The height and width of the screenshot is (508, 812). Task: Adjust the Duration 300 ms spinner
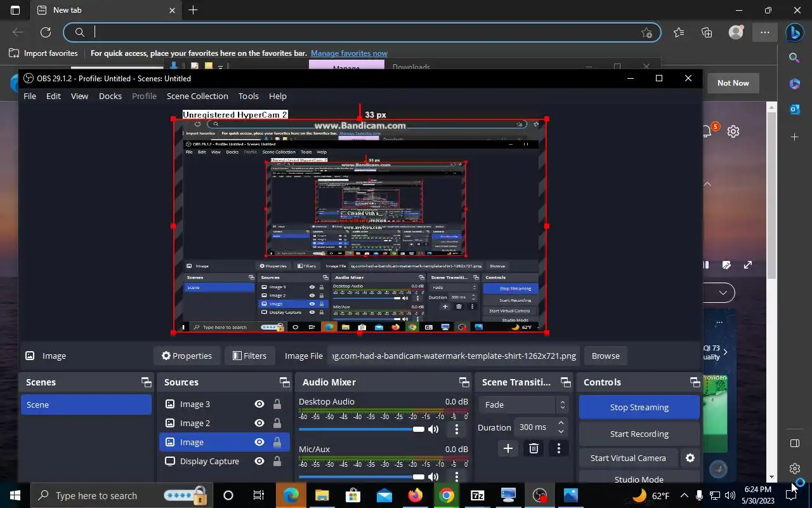pos(540,427)
